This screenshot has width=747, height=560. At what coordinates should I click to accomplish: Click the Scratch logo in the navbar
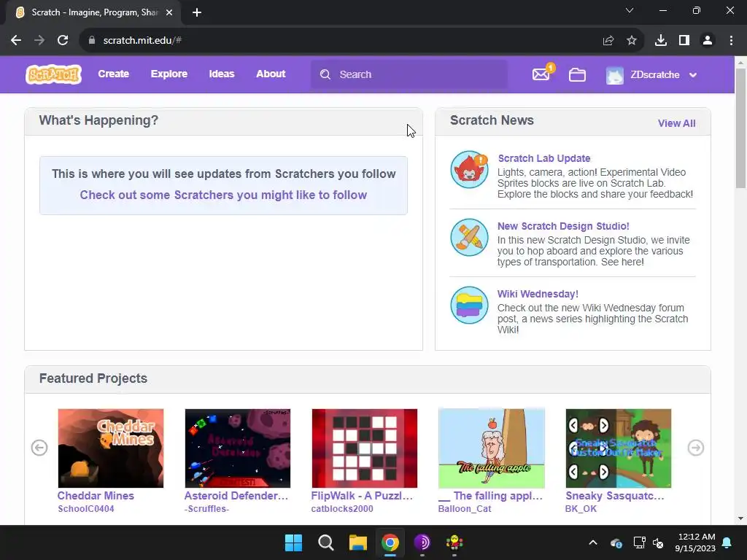[53, 74]
